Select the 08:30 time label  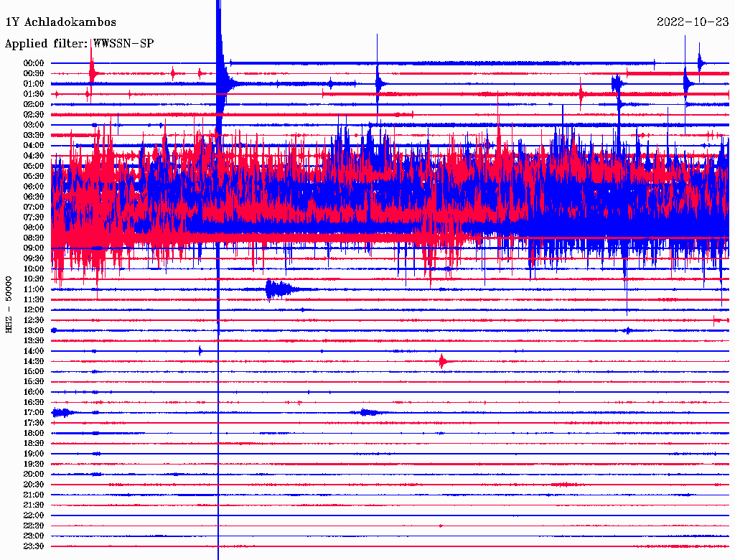point(34,238)
